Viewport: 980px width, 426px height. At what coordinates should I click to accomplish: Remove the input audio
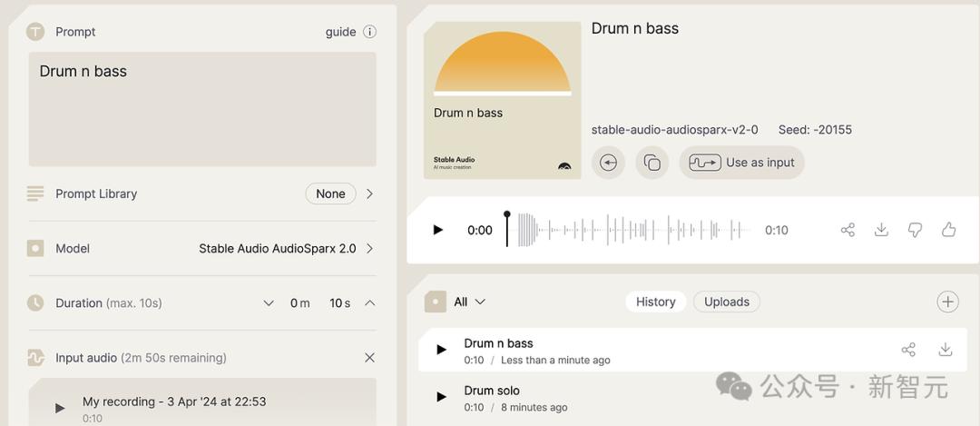[369, 358]
